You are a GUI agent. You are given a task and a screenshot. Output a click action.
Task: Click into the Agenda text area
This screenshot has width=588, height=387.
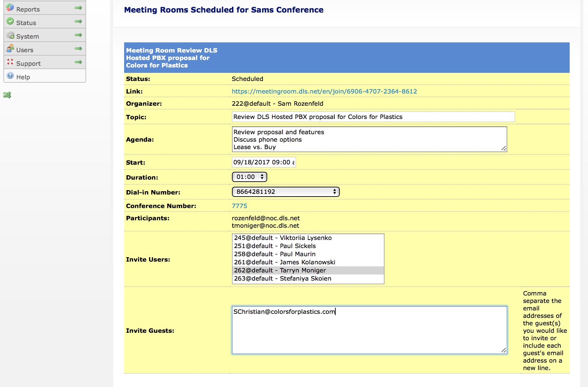coord(369,139)
